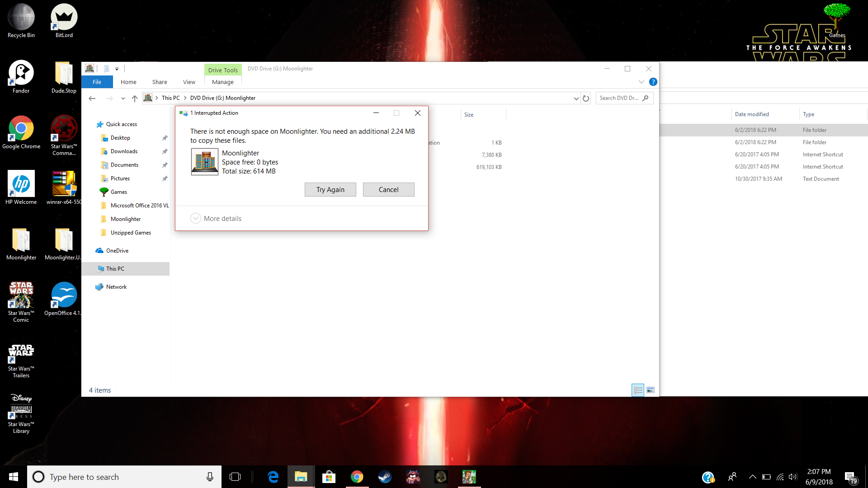Switch to the Home ribbon tab
Image resolution: width=868 pixels, height=488 pixels.
pyautogui.click(x=128, y=82)
